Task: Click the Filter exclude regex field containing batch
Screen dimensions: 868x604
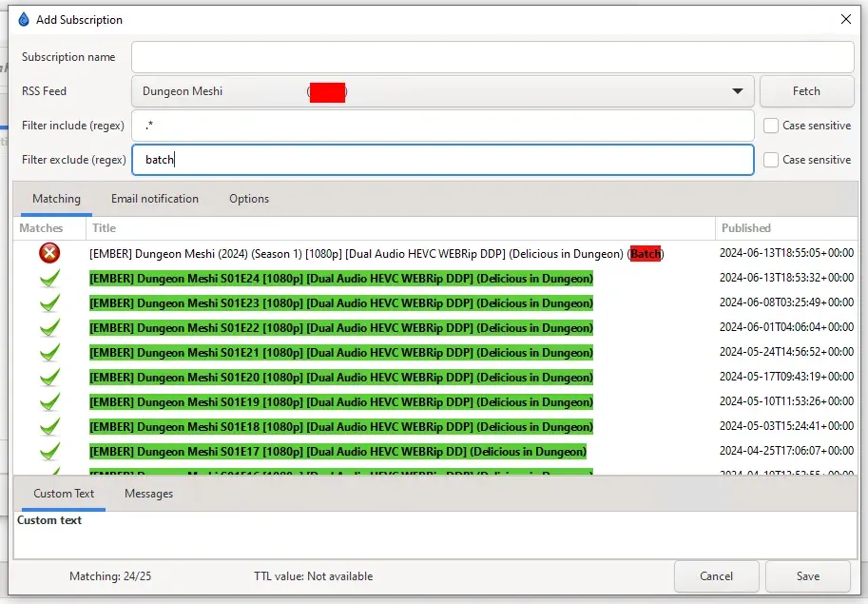Action: pos(443,160)
